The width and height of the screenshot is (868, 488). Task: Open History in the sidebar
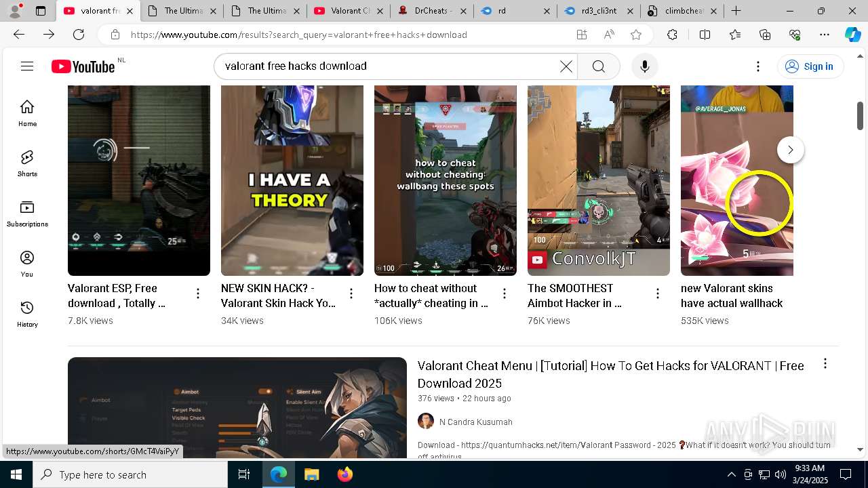27,314
